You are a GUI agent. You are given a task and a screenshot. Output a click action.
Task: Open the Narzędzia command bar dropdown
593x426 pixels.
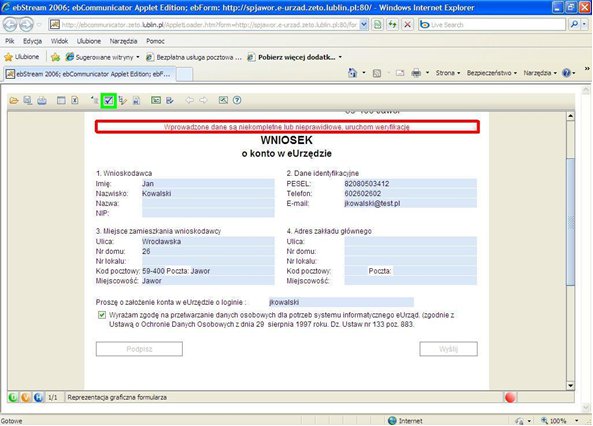coord(540,73)
